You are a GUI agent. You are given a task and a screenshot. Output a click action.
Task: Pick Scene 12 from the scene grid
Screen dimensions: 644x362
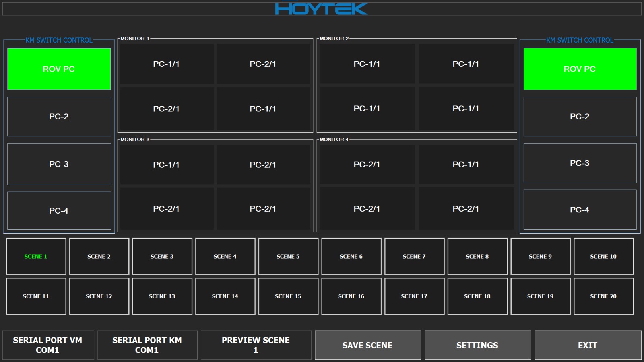click(99, 296)
